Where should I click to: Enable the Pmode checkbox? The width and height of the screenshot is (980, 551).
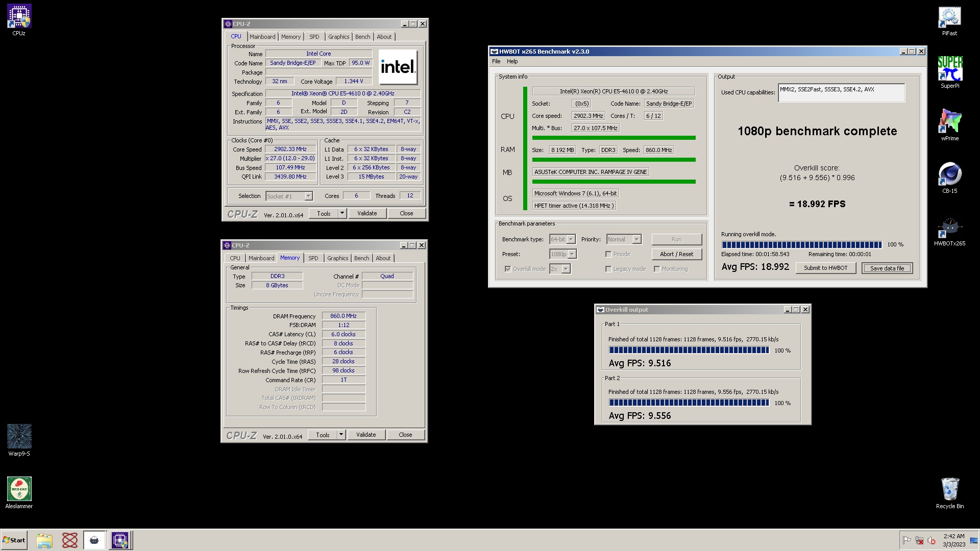(x=608, y=254)
